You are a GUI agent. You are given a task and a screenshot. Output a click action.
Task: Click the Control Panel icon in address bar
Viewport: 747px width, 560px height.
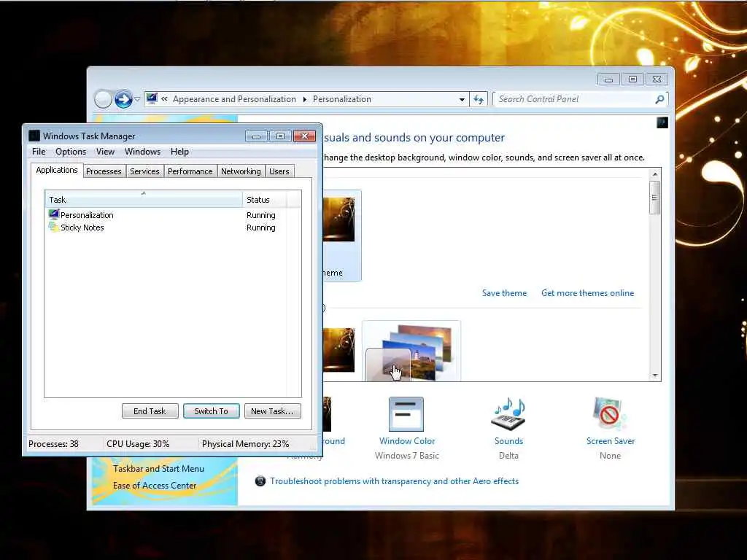click(x=152, y=98)
